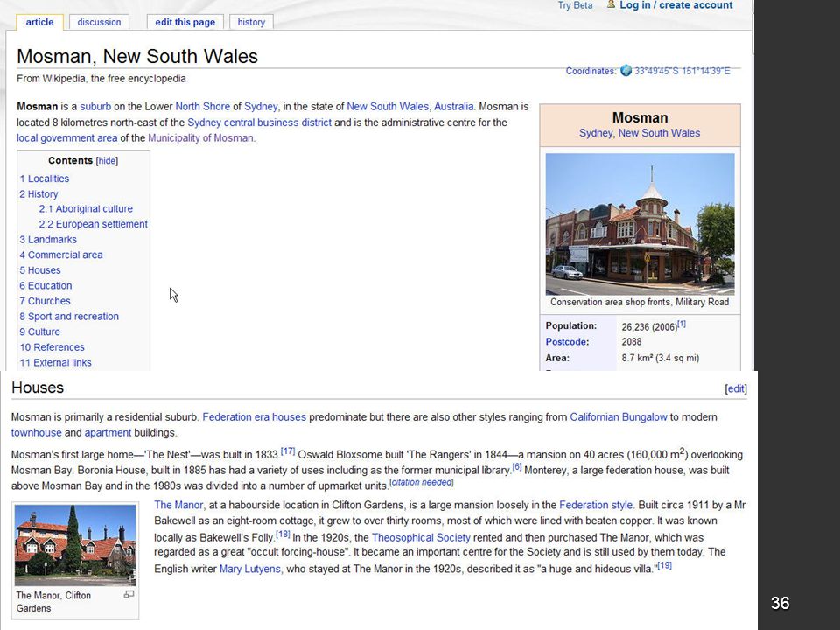Enlarge The Manor thumbnail via magnify icon
Image resolution: width=840 pixels, height=630 pixels.
[x=129, y=594]
